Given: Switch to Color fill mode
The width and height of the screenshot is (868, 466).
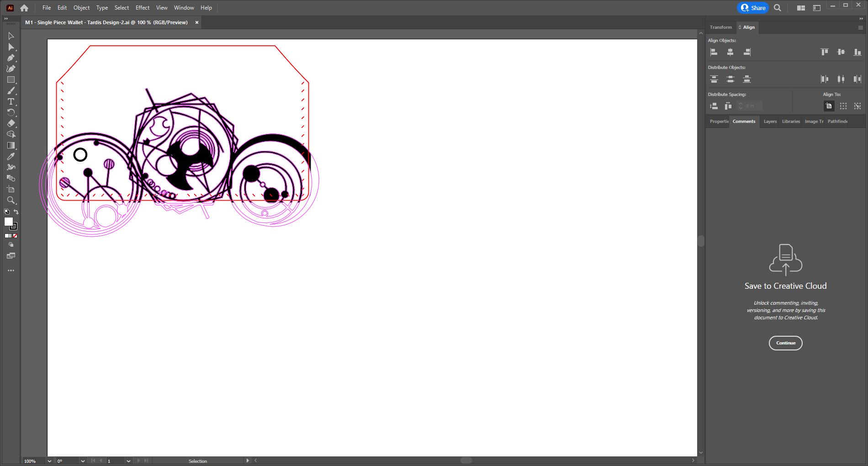Looking at the screenshot, I should pyautogui.click(x=7, y=236).
